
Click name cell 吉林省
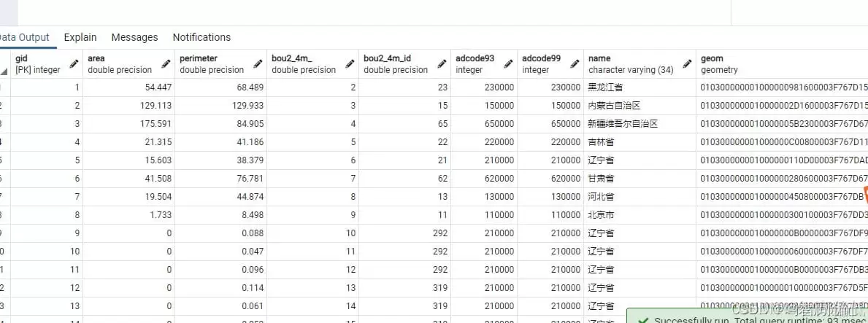[x=640, y=142]
